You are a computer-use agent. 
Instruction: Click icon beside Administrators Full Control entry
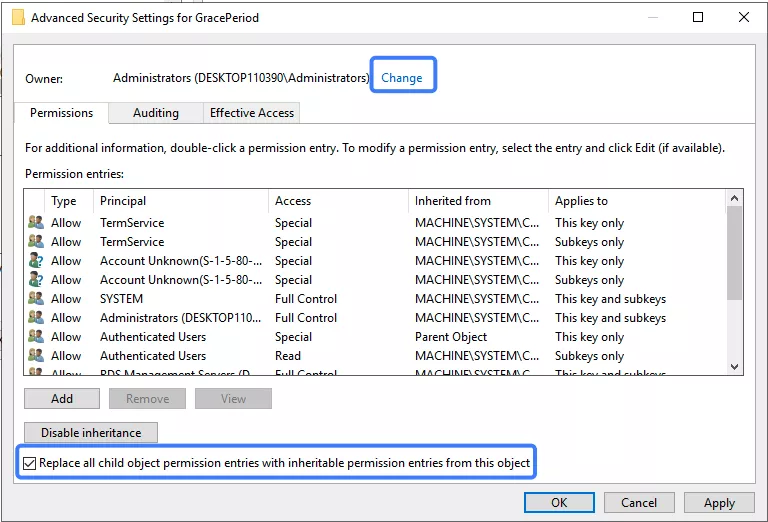36,318
